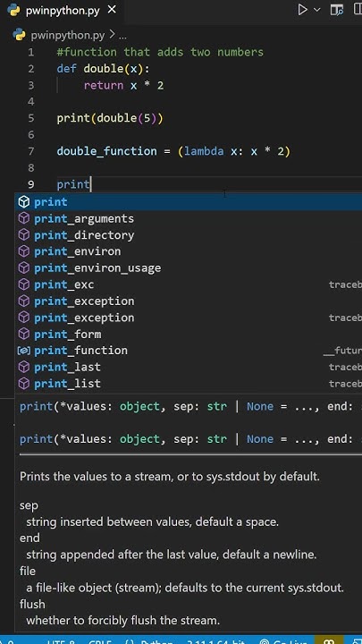The image size is (362, 644).
Task: Pick the print_environ_usage completion entry
Action: (189, 267)
